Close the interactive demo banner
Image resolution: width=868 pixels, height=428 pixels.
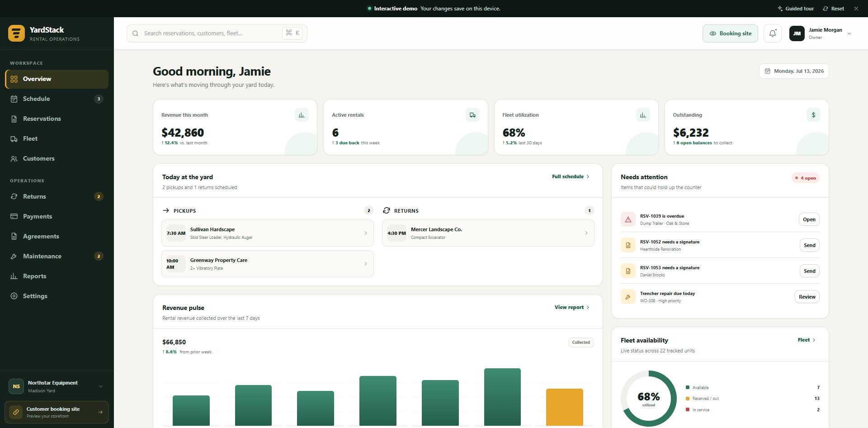coord(856,9)
